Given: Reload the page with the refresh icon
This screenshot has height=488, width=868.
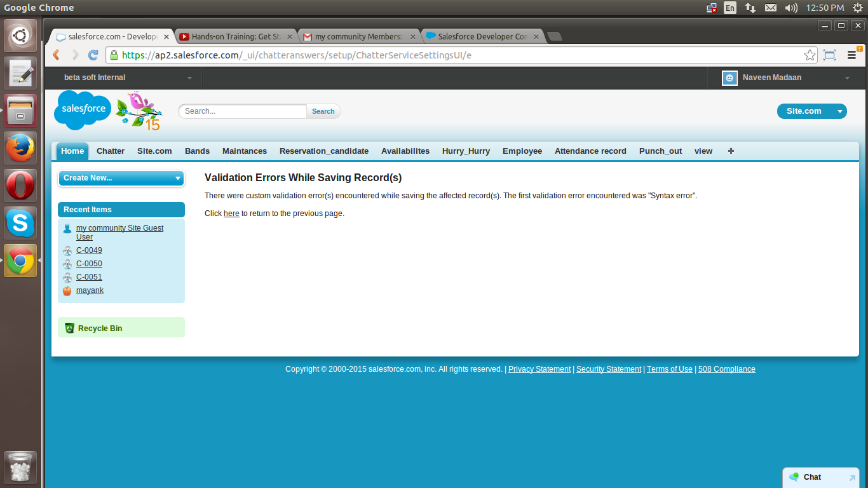Looking at the screenshot, I should tap(93, 55).
